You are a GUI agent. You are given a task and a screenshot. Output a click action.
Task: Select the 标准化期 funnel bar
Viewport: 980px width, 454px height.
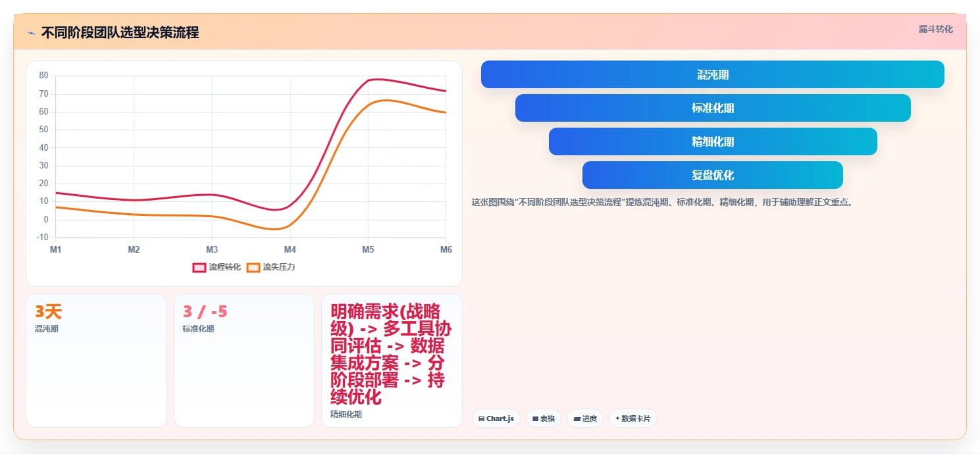click(x=713, y=108)
